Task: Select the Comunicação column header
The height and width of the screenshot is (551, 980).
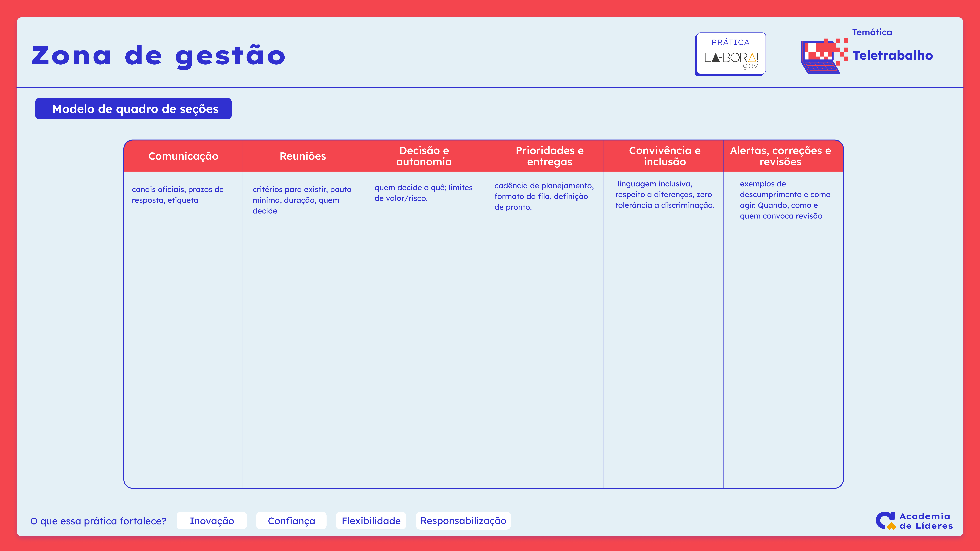Action: click(183, 156)
